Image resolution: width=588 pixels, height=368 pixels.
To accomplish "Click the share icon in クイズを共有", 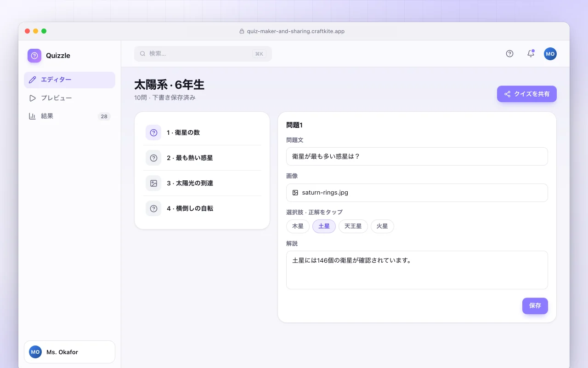I will 508,94.
